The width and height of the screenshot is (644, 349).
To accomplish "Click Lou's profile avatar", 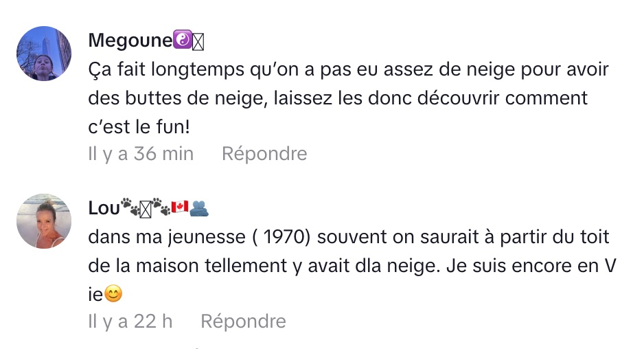I will click(x=44, y=221).
